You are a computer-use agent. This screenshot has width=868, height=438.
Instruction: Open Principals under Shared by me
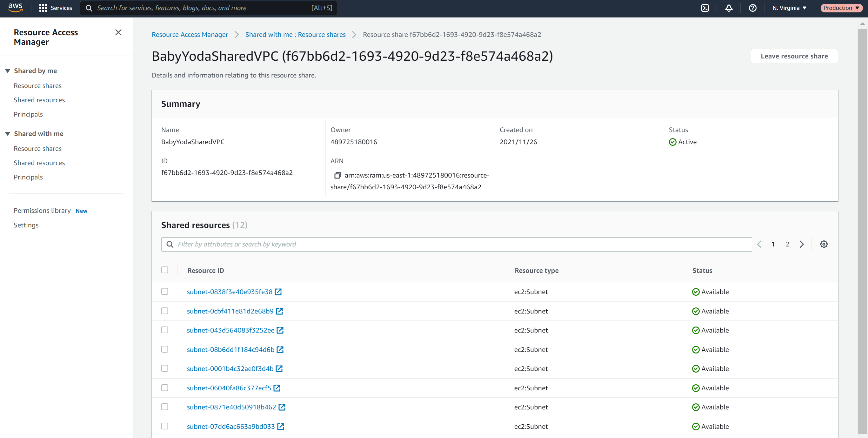pyautogui.click(x=28, y=114)
